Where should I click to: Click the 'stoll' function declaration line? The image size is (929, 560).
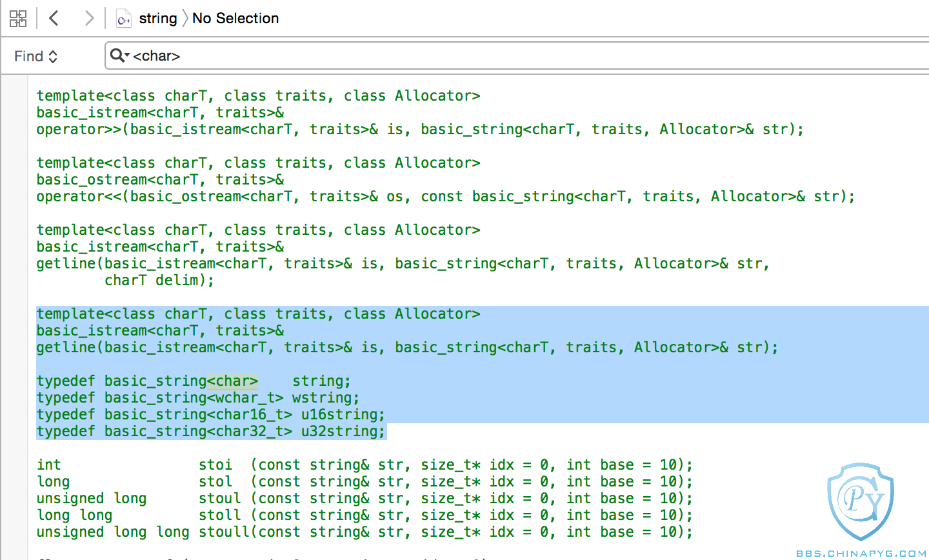[365, 515]
